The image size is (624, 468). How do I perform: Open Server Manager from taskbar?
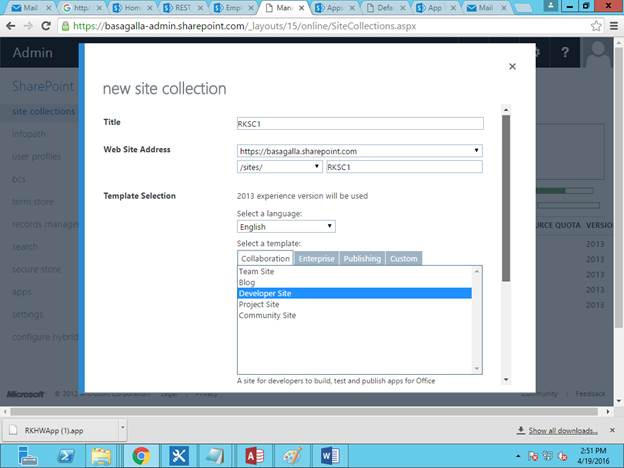(x=27, y=456)
